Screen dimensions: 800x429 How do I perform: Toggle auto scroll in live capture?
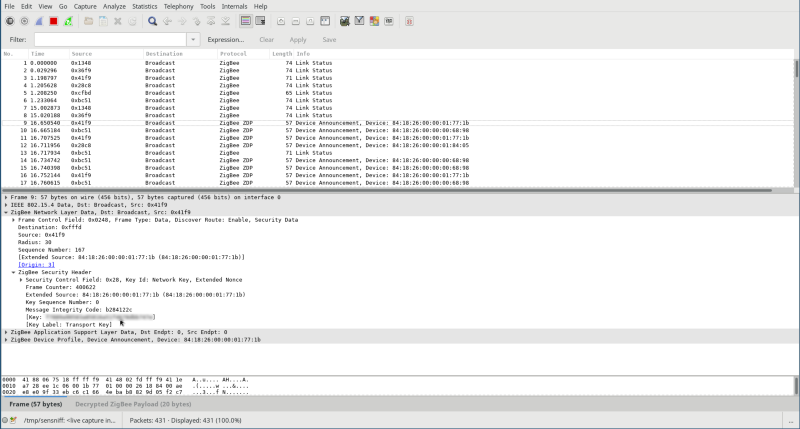[260, 21]
